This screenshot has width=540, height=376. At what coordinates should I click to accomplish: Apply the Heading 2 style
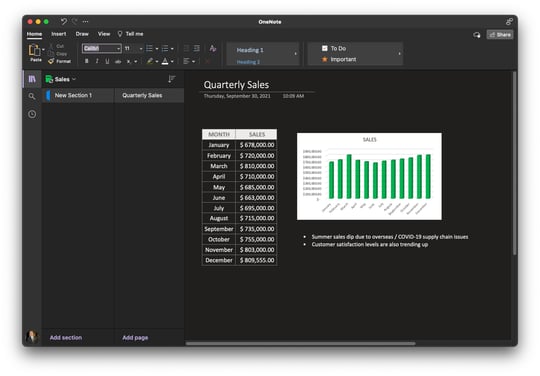tap(248, 62)
